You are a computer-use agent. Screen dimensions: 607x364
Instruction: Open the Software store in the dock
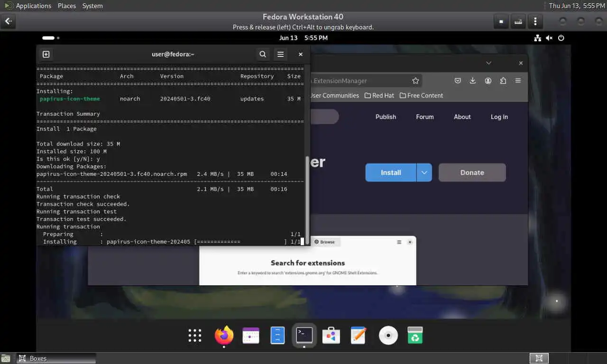click(331, 335)
